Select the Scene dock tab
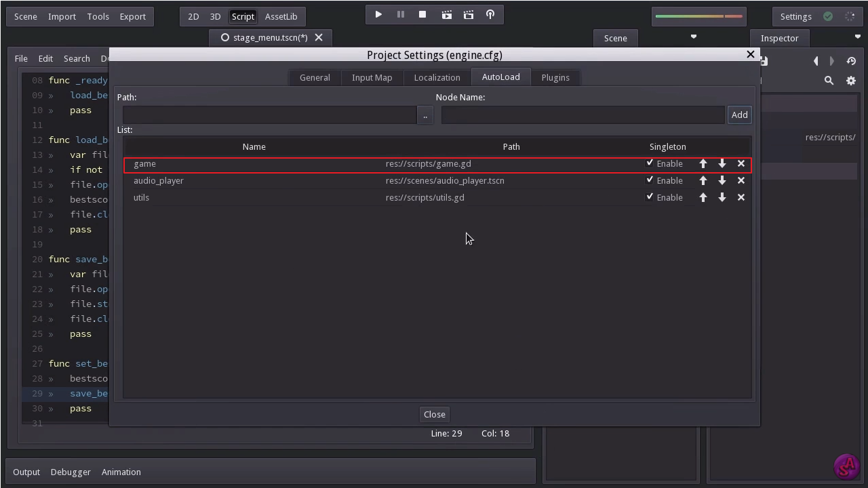Screen dimensions: 868x488 616,38
